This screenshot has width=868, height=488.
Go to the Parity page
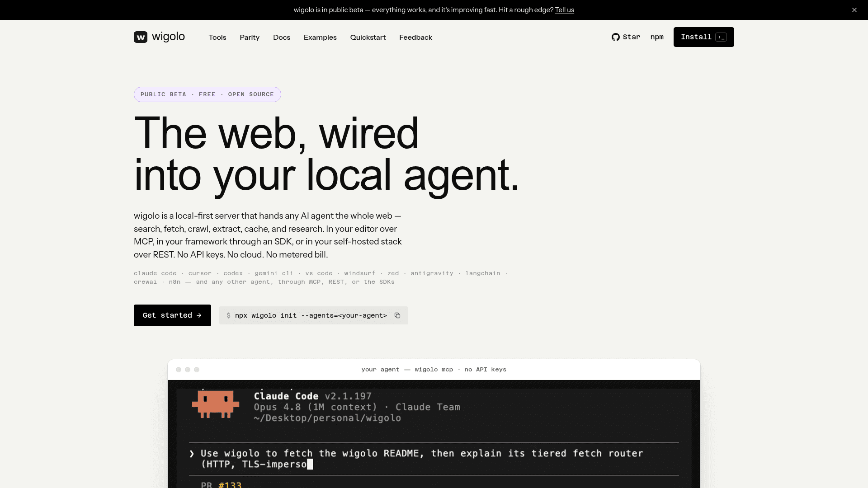pos(250,38)
